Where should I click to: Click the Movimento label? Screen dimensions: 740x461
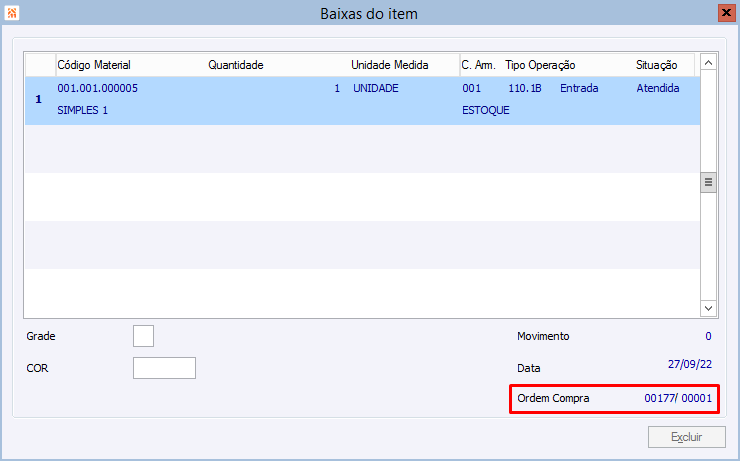tap(543, 336)
